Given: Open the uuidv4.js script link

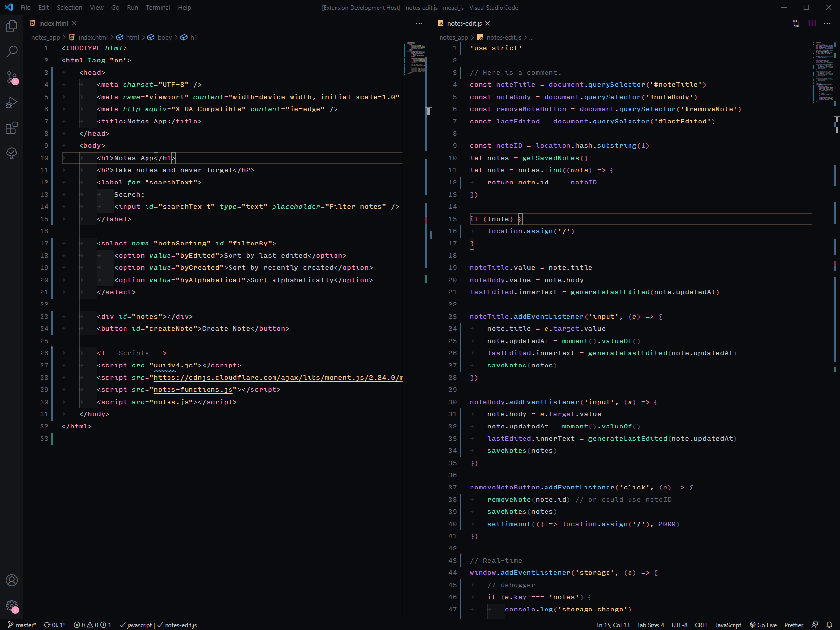Looking at the screenshot, I should coord(173,365).
